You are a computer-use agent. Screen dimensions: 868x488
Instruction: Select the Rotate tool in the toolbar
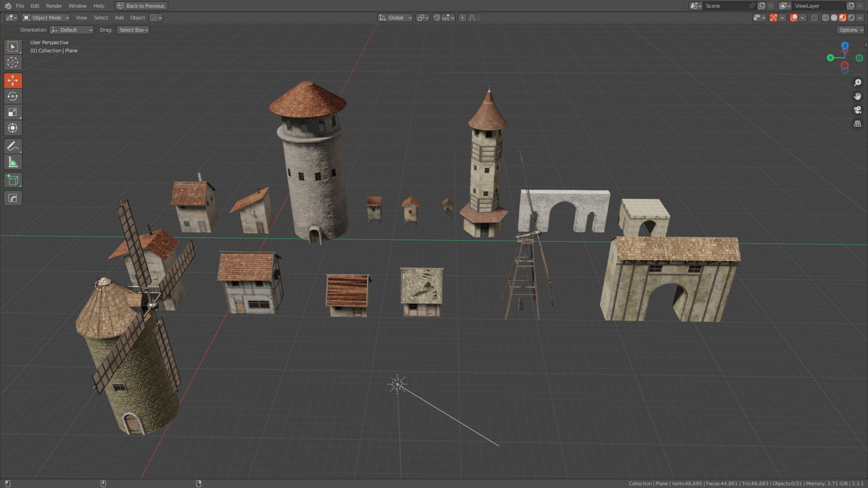point(13,96)
